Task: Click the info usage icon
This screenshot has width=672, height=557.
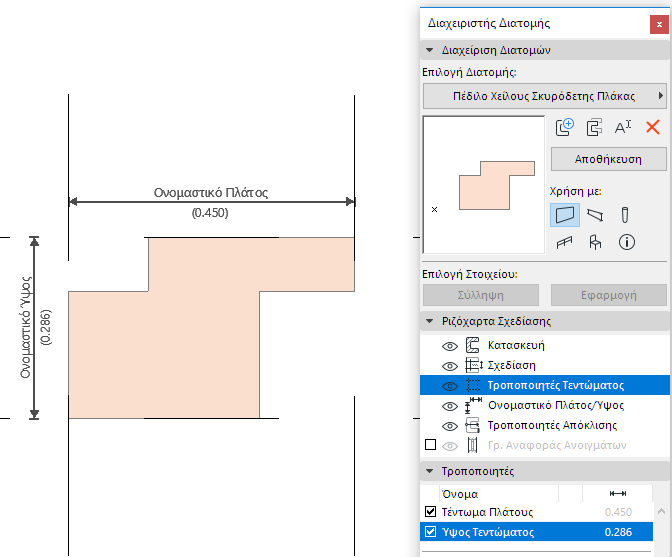Action: [x=627, y=243]
